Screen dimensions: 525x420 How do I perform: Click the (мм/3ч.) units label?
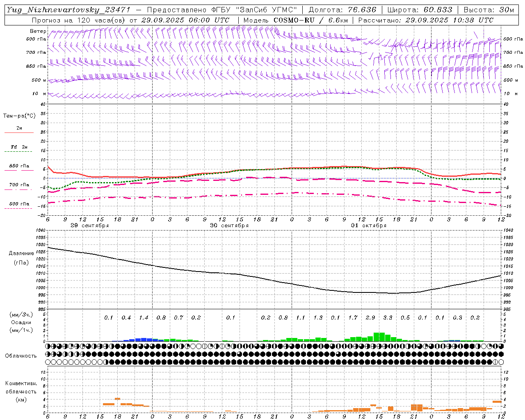21,315
